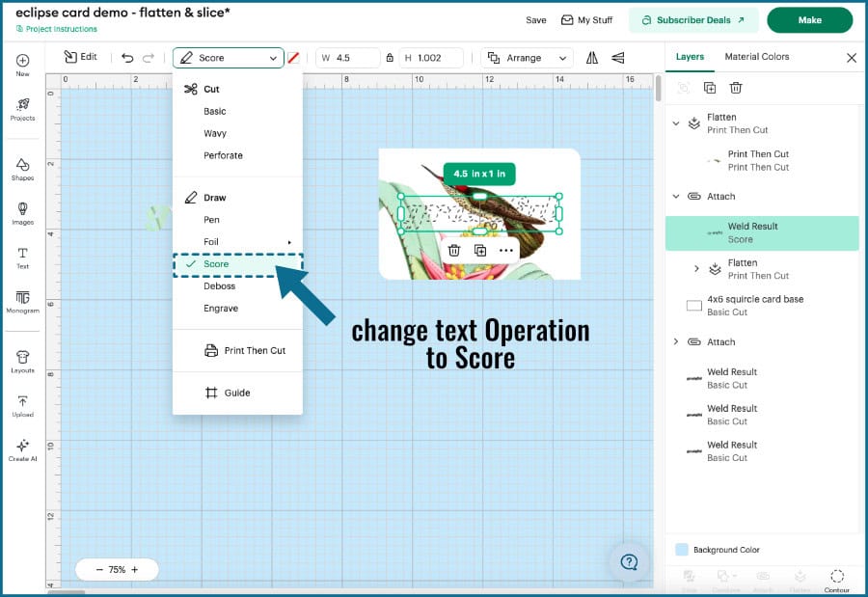This screenshot has height=597, width=868.
Task: Select 4x6 squircle card base layer
Action: click(x=762, y=305)
